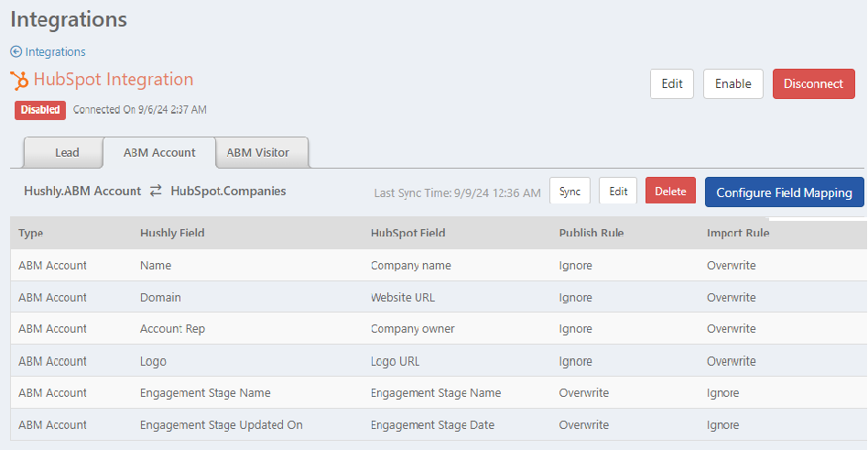
Task: Click Overwrite import rule in Account Rep row
Action: point(732,329)
